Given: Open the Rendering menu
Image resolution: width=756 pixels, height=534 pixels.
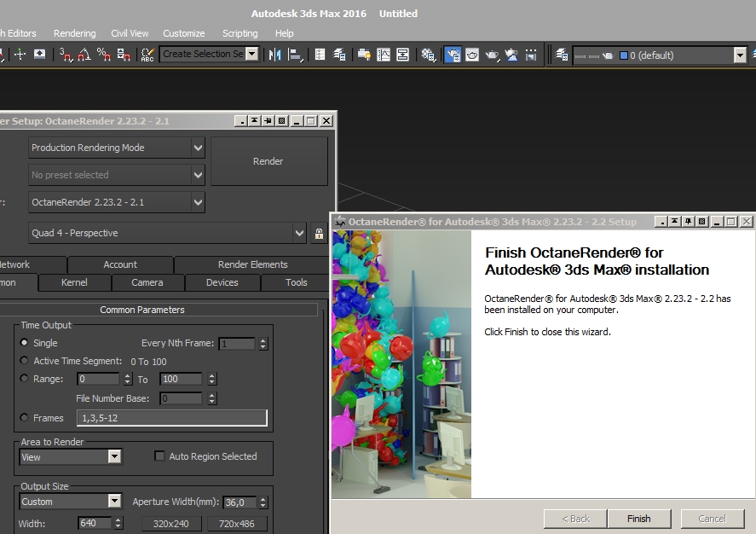Looking at the screenshot, I should pyautogui.click(x=75, y=33).
